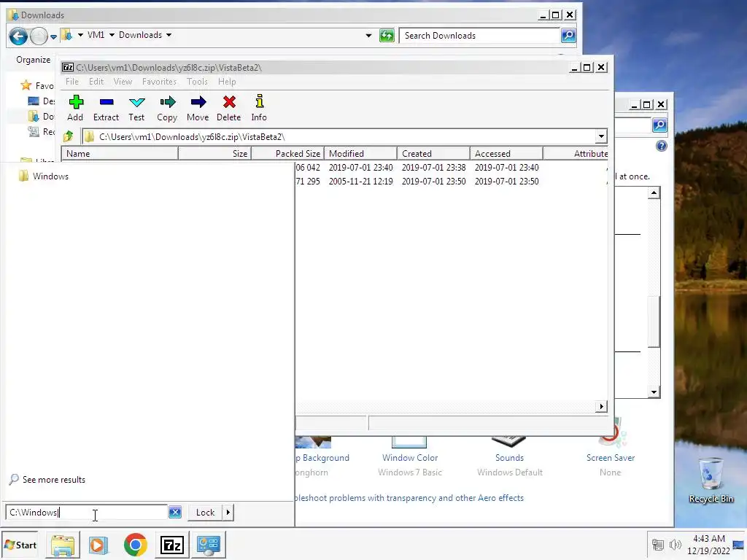Screen dimensions: 747x560
Task: Click the search icon in Personalization window
Action: (x=659, y=125)
